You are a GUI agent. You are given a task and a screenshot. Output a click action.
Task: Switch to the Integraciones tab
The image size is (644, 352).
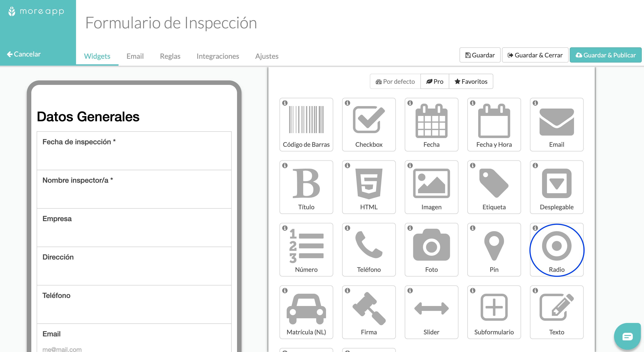[x=218, y=56]
